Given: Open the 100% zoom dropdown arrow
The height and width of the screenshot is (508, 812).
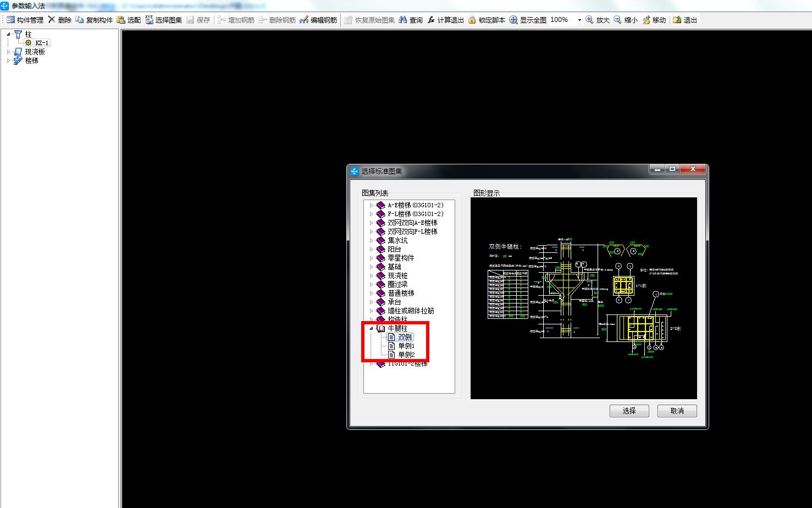Looking at the screenshot, I should click(x=579, y=20).
